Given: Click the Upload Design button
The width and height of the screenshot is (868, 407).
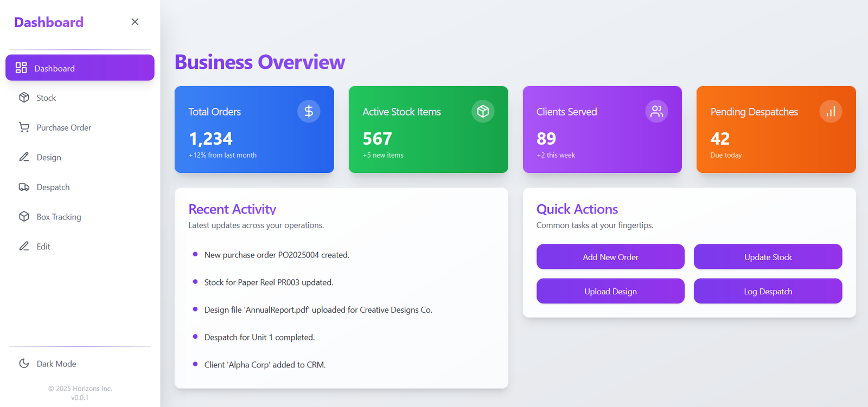Looking at the screenshot, I should pyautogui.click(x=610, y=291).
